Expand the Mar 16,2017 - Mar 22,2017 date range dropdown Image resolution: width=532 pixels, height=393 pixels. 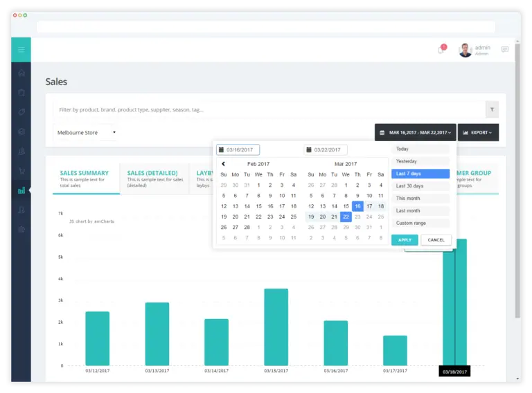pos(416,132)
